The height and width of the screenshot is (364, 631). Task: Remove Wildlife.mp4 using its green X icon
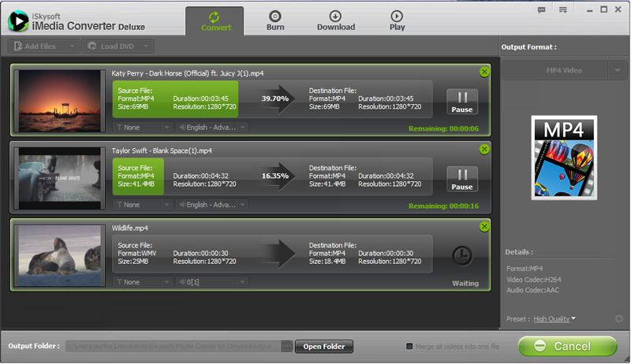[484, 226]
